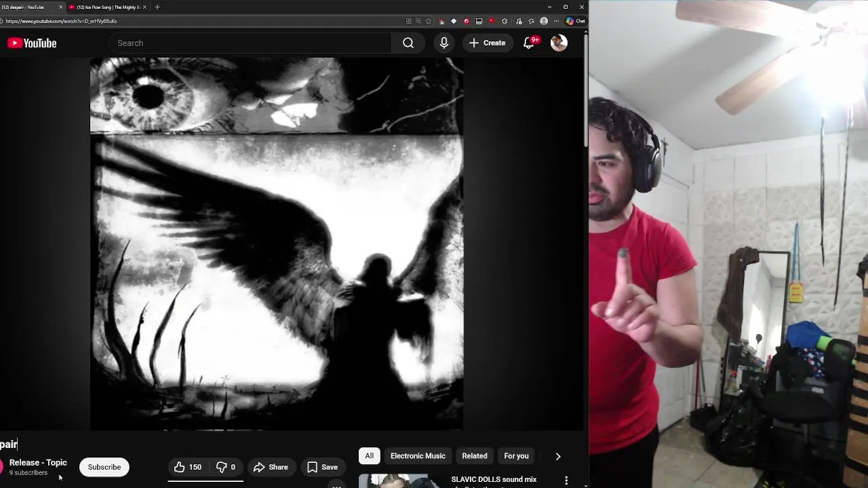The width and height of the screenshot is (868, 488).
Task: Click the video player artwork
Action: click(x=277, y=244)
